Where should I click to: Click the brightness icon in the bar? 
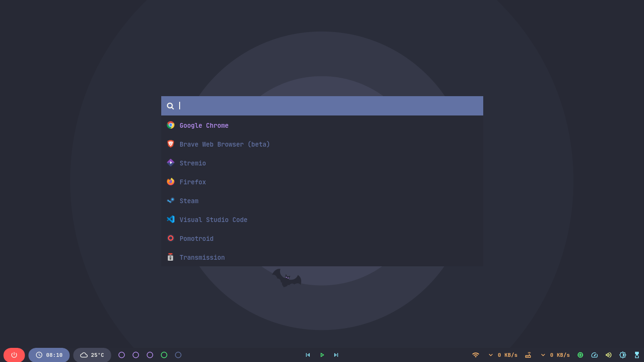point(623,355)
